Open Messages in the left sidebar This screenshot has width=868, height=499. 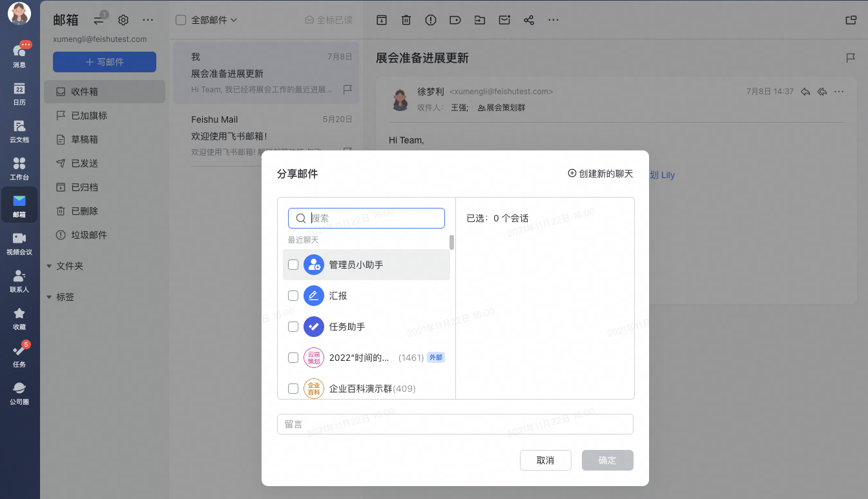coord(19,54)
